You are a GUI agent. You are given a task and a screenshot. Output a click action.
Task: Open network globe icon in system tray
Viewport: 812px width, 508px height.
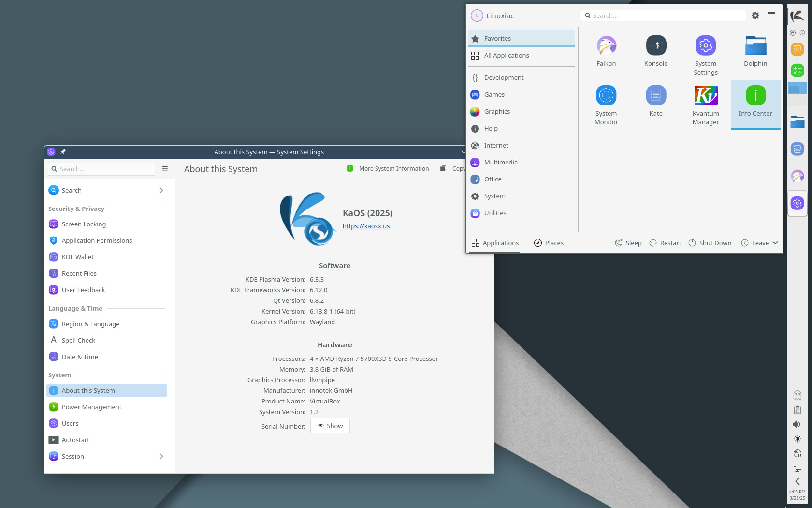point(797,453)
